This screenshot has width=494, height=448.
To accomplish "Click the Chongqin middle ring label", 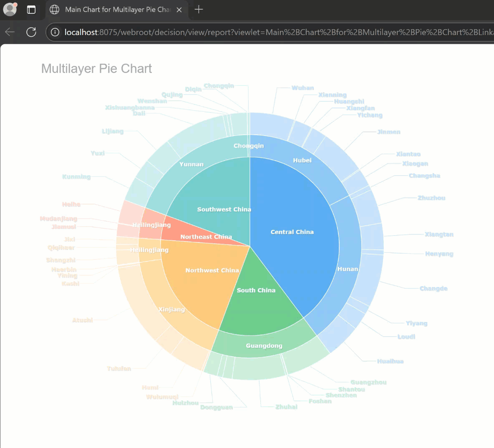I will [249, 146].
